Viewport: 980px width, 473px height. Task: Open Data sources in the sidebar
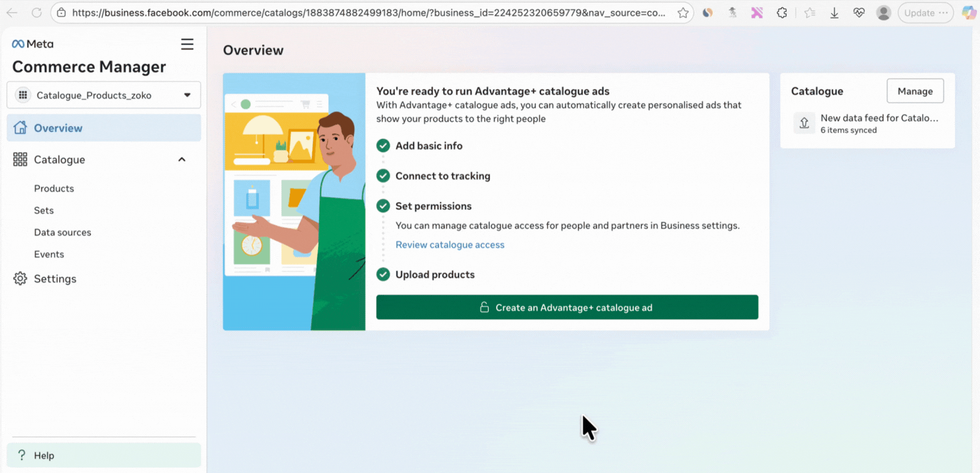tap(63, 233)
